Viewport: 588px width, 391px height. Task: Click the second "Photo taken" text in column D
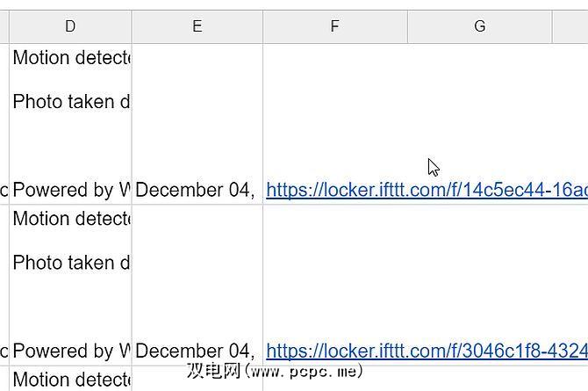click(x=71, y=263)
